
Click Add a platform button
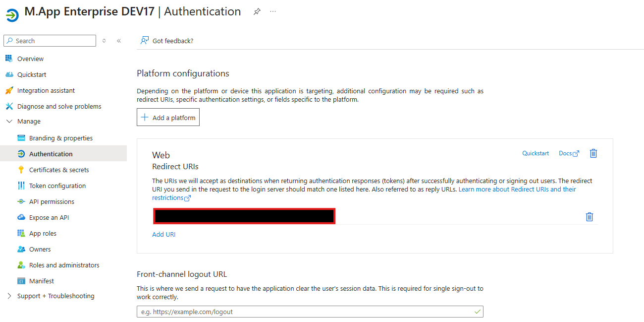pos(168,118)
